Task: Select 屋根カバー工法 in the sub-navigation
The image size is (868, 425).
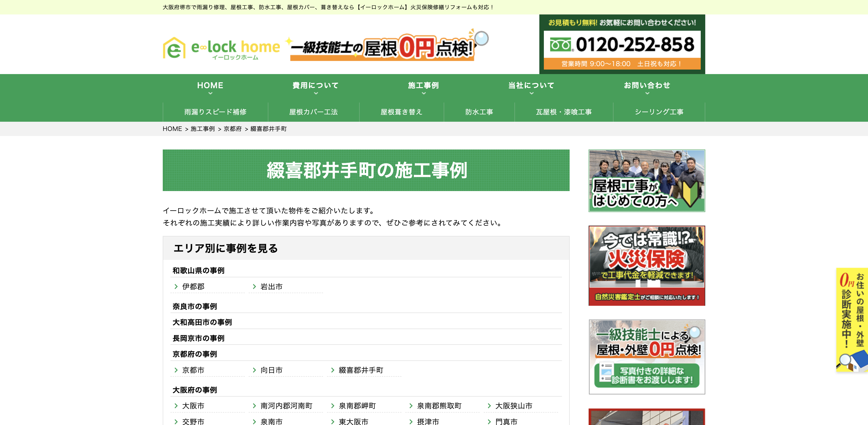Action: coord(313,112)
